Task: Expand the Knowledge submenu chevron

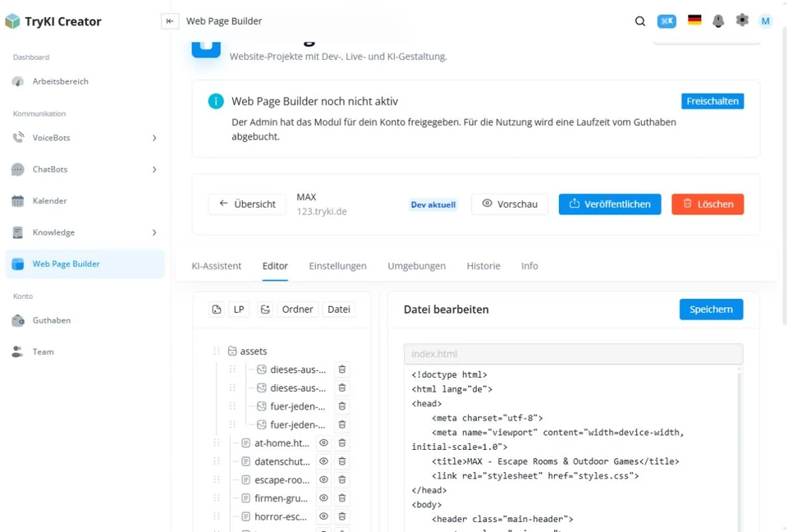Action: (154, 232)
